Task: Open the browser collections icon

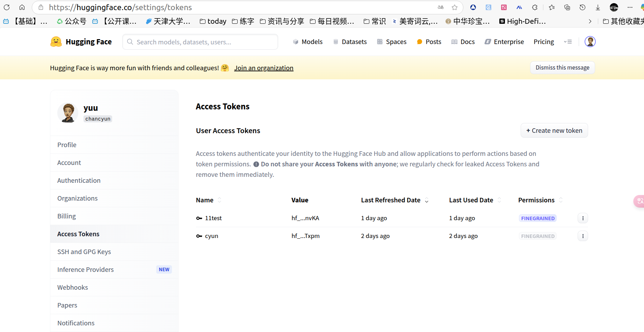Action: (567, 7)
